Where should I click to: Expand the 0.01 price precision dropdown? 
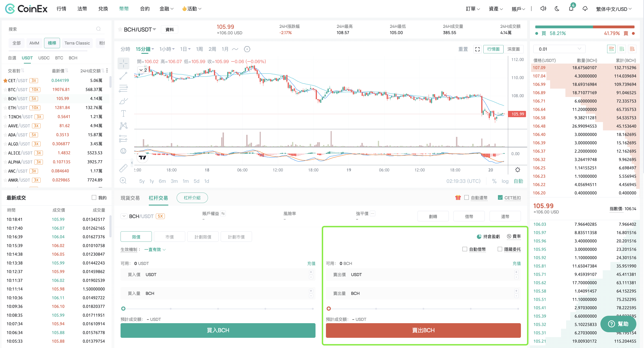coord(559,49)
